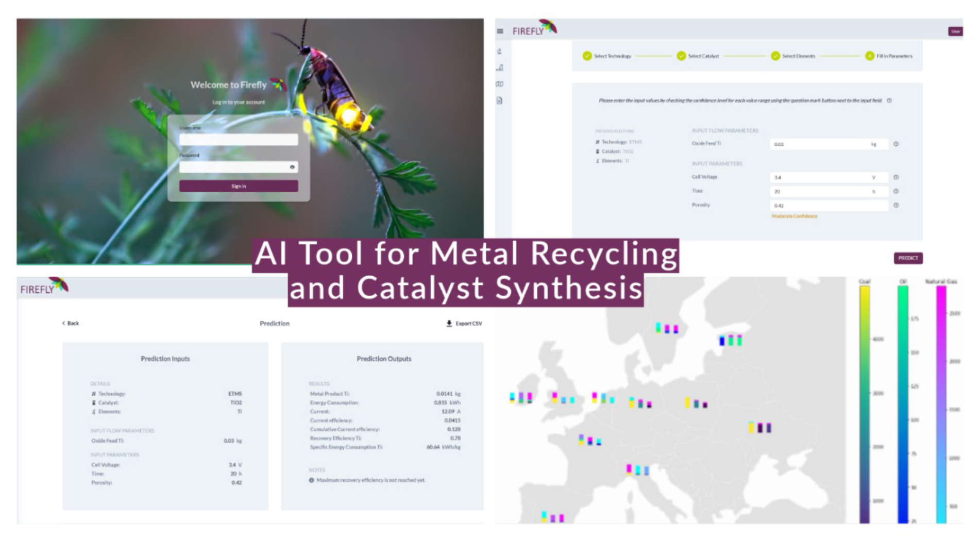The width and height of the screenshot is (980, 540).
Task: Open the User button in the top-right header
Action: tap(955, 31)
